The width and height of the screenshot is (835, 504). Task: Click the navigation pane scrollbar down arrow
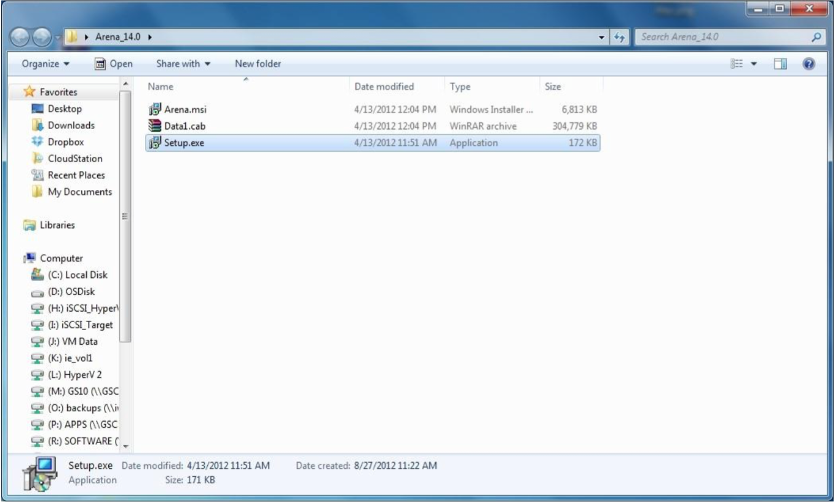coord(125,446)
